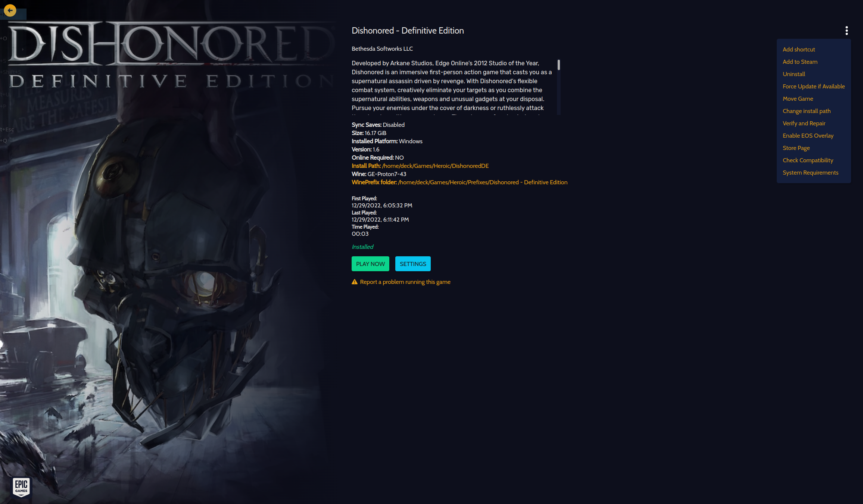Click the Uninstall menu icon option
The image size is (863, 504).
coord(793,74)
